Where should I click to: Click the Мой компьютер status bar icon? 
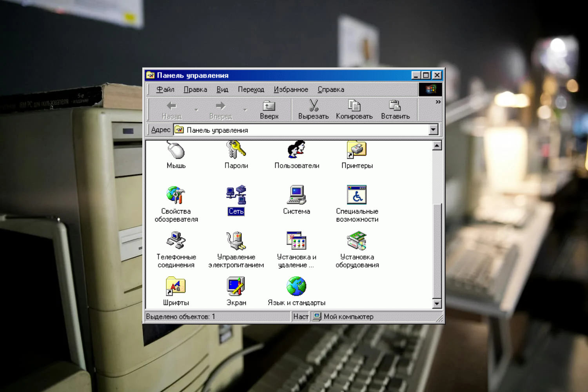click(317, 316)
